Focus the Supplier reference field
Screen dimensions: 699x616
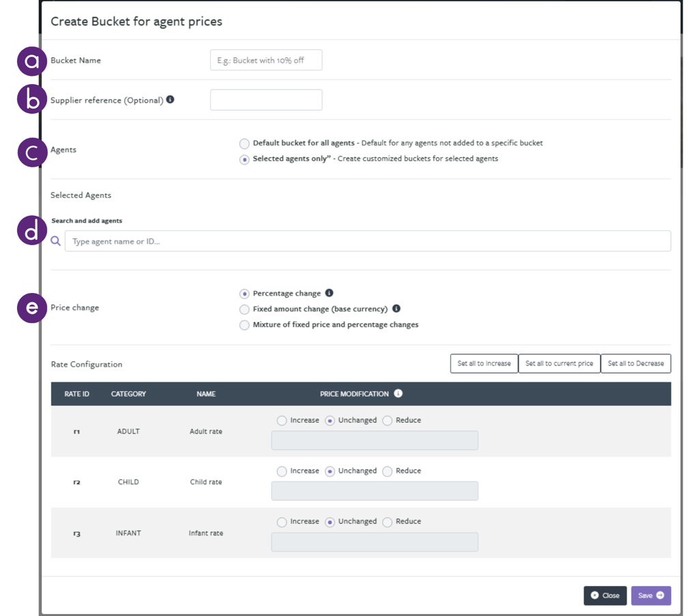(x=266, y=100)
